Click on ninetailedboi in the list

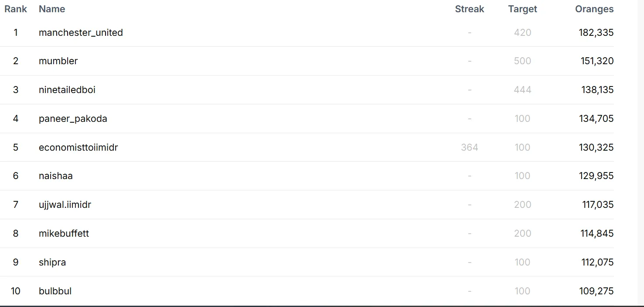point(67,90)
